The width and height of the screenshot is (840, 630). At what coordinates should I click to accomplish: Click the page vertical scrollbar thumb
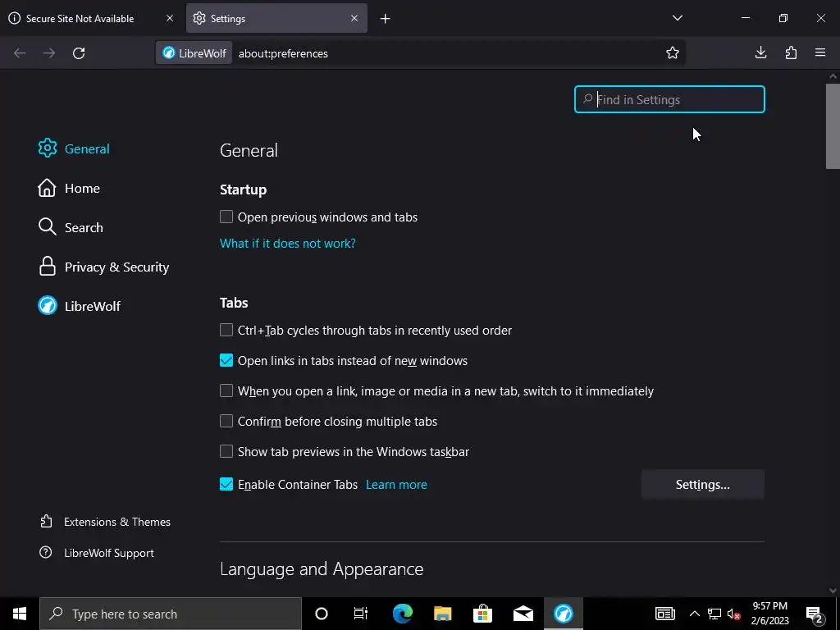pos(833,126)
